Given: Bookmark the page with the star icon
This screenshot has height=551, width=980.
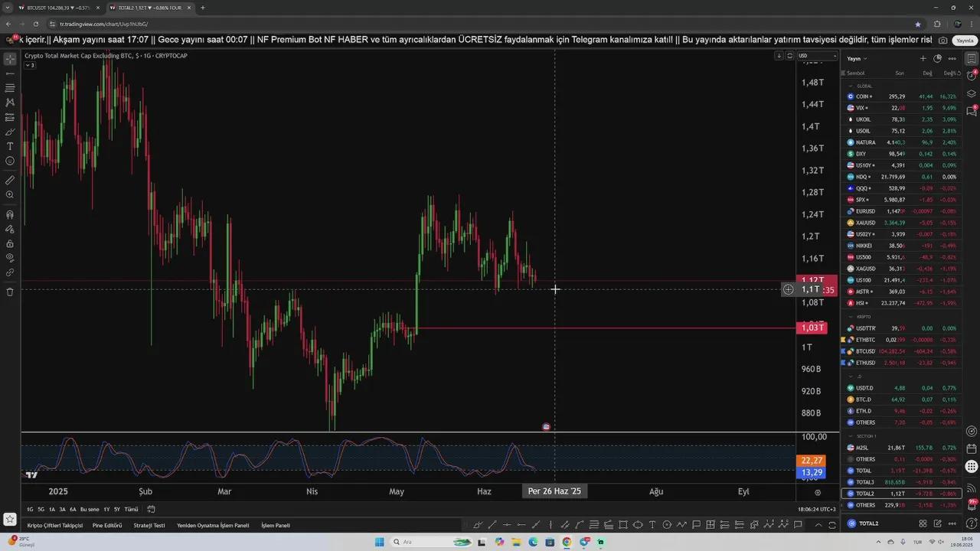Looking at the screenshot, I should click(x=918, y=24).
